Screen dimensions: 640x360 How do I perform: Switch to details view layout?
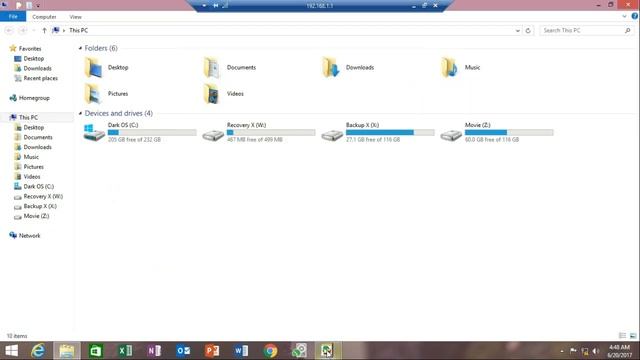[x=622, y=336]
